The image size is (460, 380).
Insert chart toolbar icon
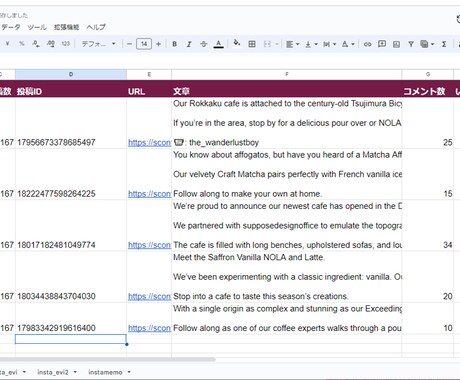pos(396,44)
